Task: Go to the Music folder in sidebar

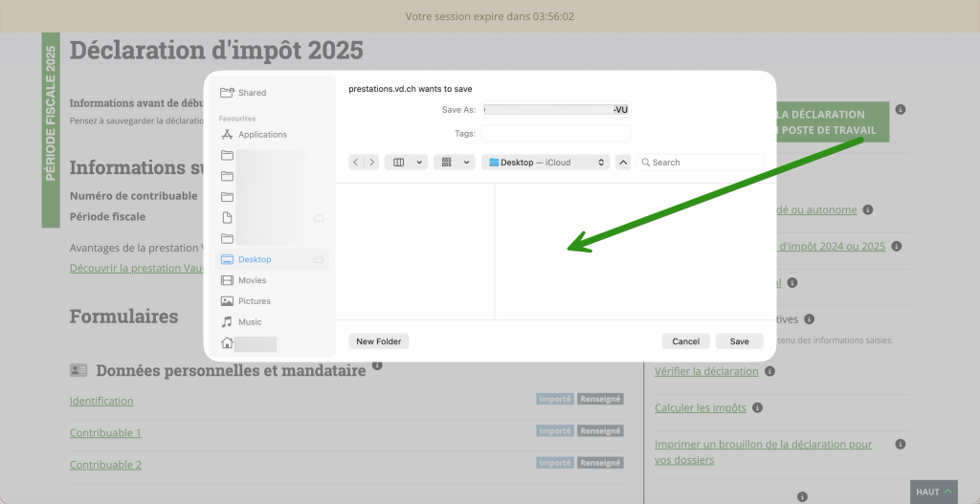Action: pos(249,322)
